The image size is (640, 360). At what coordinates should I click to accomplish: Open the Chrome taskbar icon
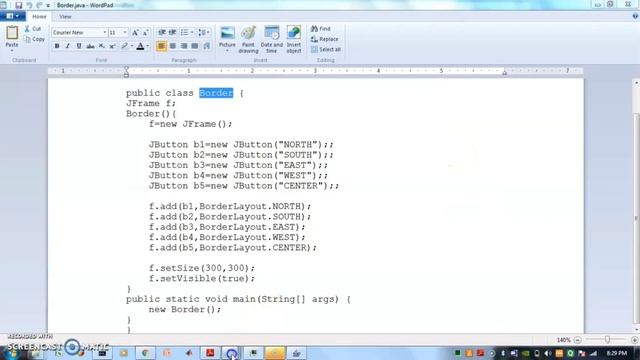(145, 353)
